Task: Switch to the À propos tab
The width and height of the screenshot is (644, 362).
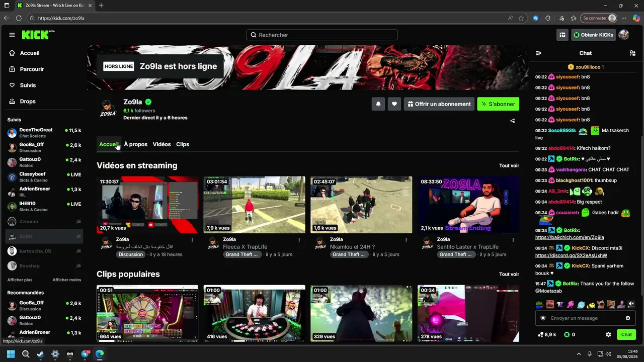Action: 135,144
